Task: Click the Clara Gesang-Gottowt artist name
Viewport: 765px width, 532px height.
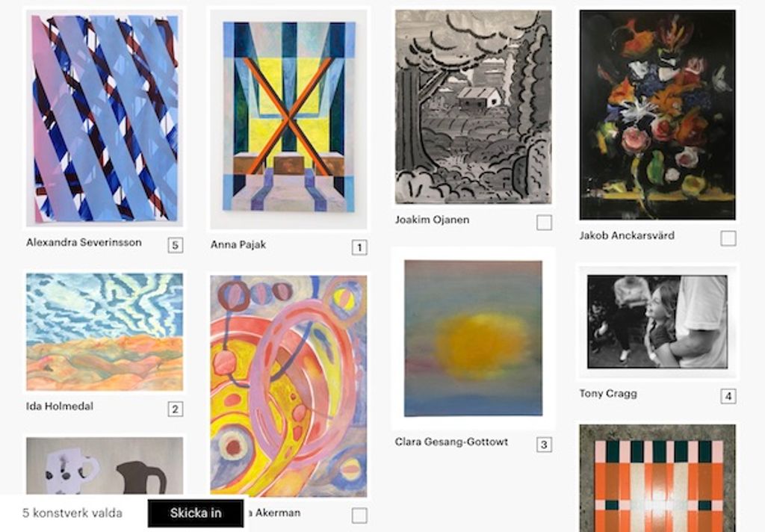Action: tap(451, 442)
